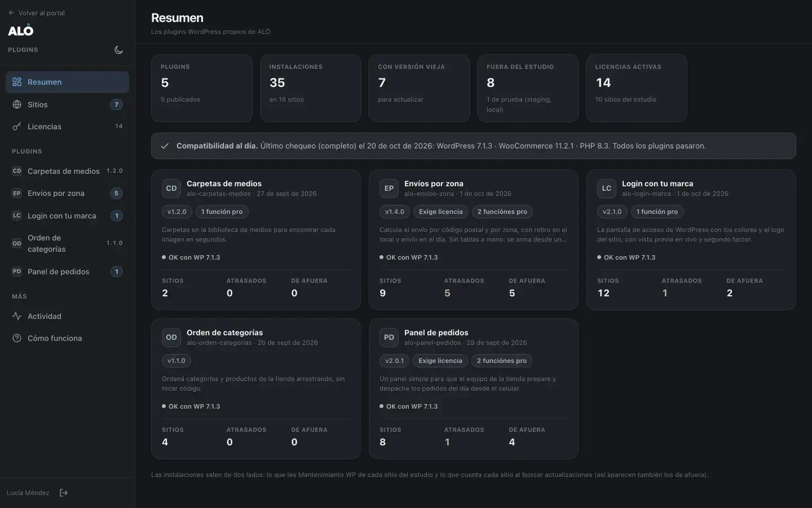This screenshot has width=812, height=508.
Task: Open the Orden de categorías card title
Action: (x=224, y=332)
